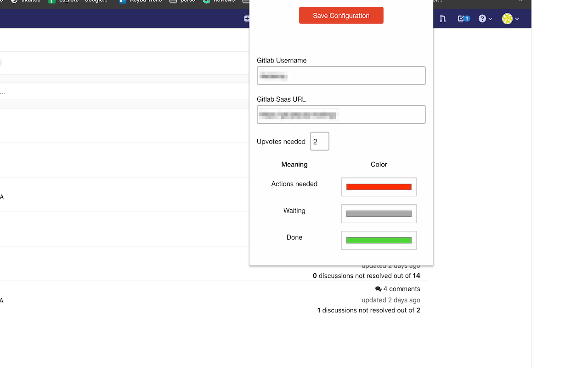Viewport: 588px width, 368px height.
Task: Focus the Gitlab Saas URL field
Action: pos(341,115)
